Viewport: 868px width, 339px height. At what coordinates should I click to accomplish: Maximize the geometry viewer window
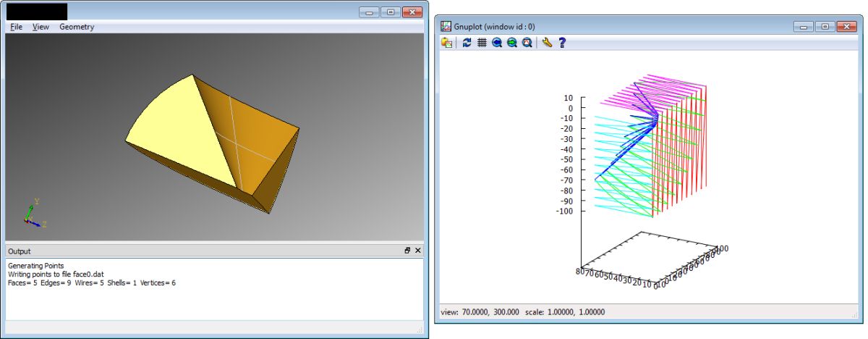391,12
